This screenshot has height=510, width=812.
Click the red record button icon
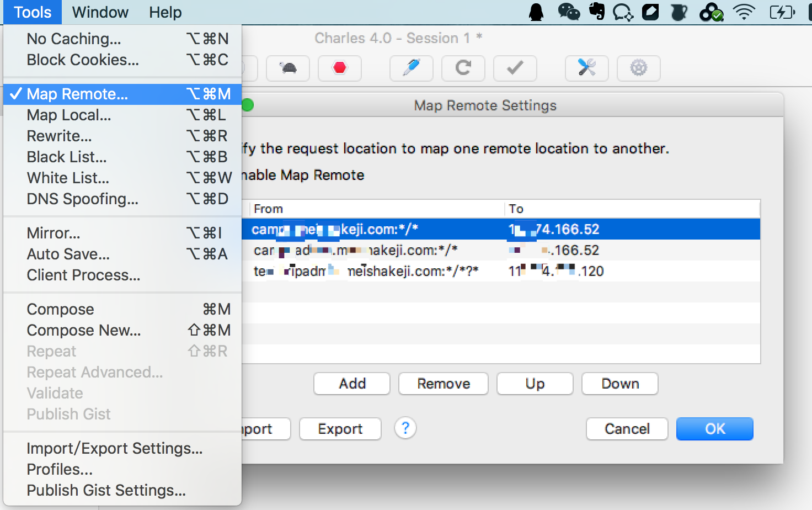tap(340, 68)
